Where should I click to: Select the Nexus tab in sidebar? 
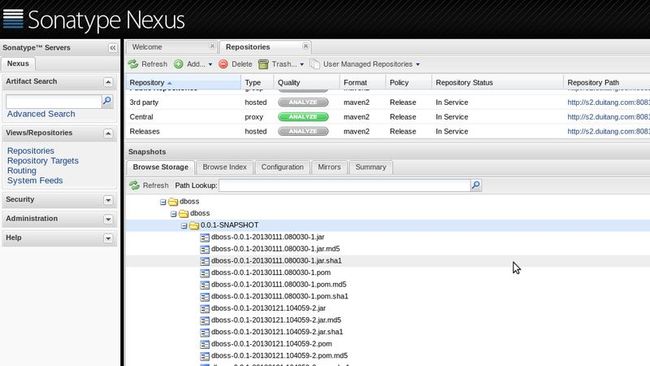(18, 63)
